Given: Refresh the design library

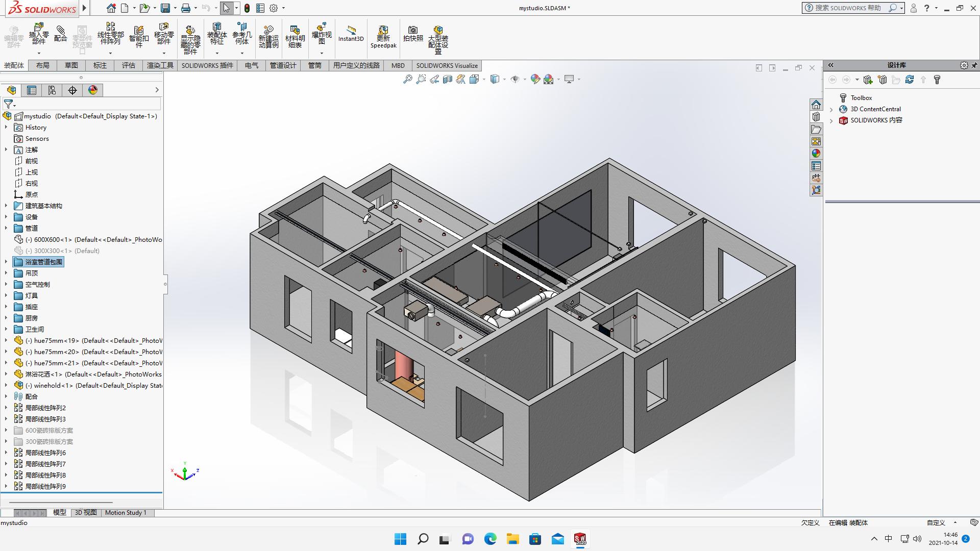Looking at the screenshot, I should coord(910,80).
